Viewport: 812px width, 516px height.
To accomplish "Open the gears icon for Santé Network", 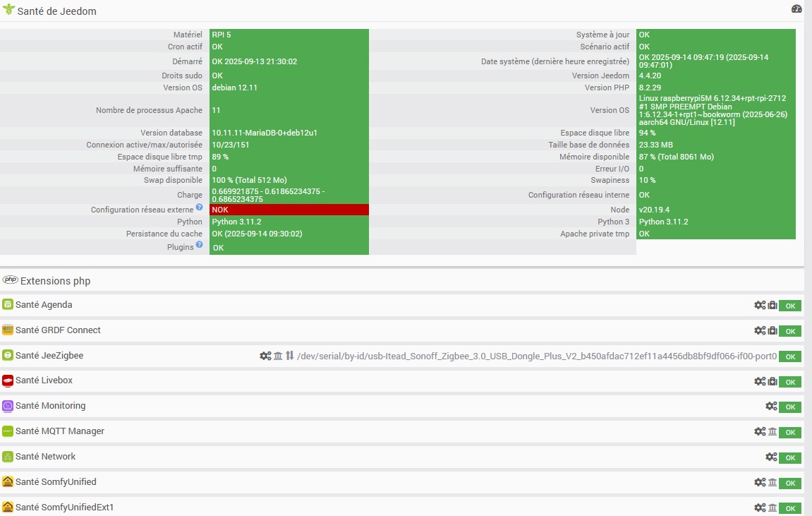I will coord(771,457).
